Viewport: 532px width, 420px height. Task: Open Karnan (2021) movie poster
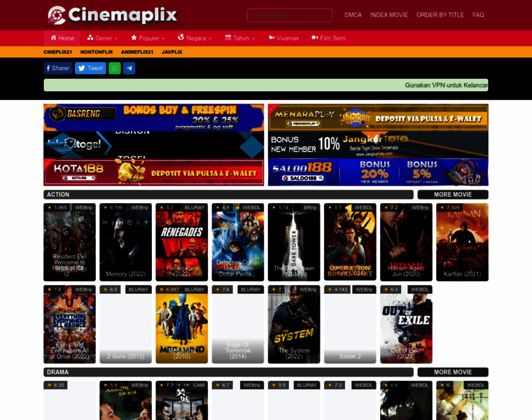point(463,242)
